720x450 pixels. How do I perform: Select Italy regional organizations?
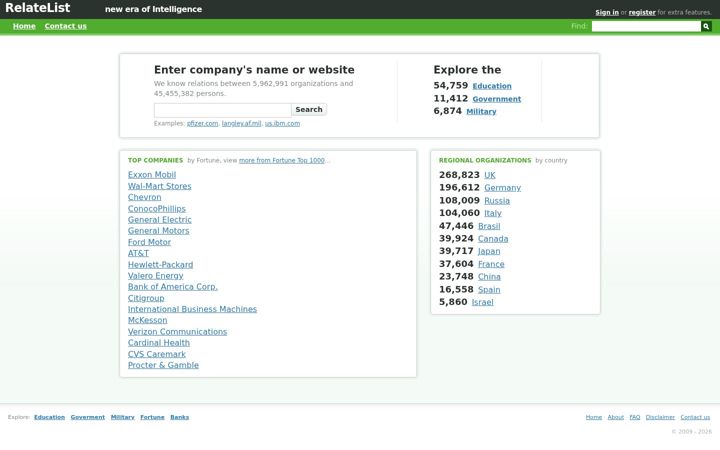(x=493, y=214)
